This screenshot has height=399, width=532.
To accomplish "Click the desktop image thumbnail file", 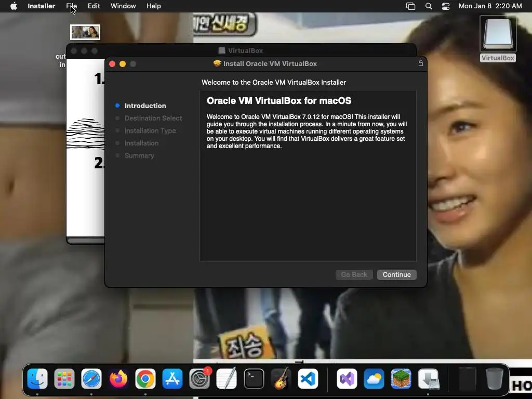I will click(85, 32).
